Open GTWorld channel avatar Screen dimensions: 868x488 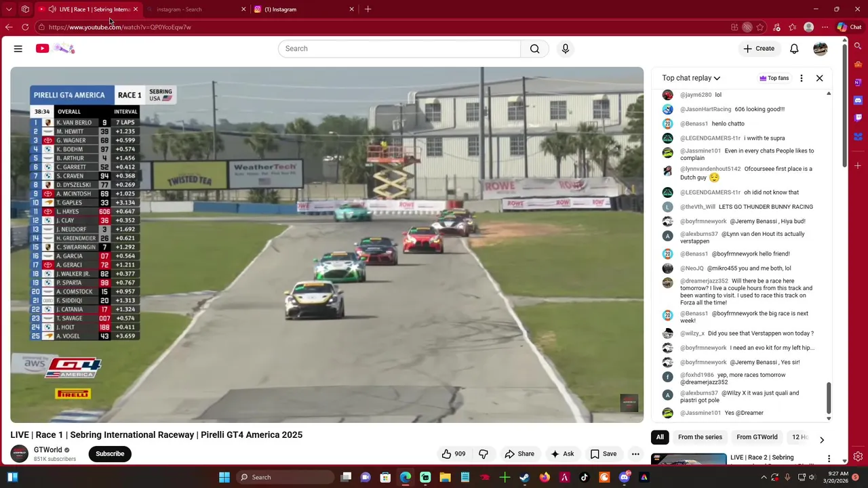pyautogui.click(x=20, y=454)
